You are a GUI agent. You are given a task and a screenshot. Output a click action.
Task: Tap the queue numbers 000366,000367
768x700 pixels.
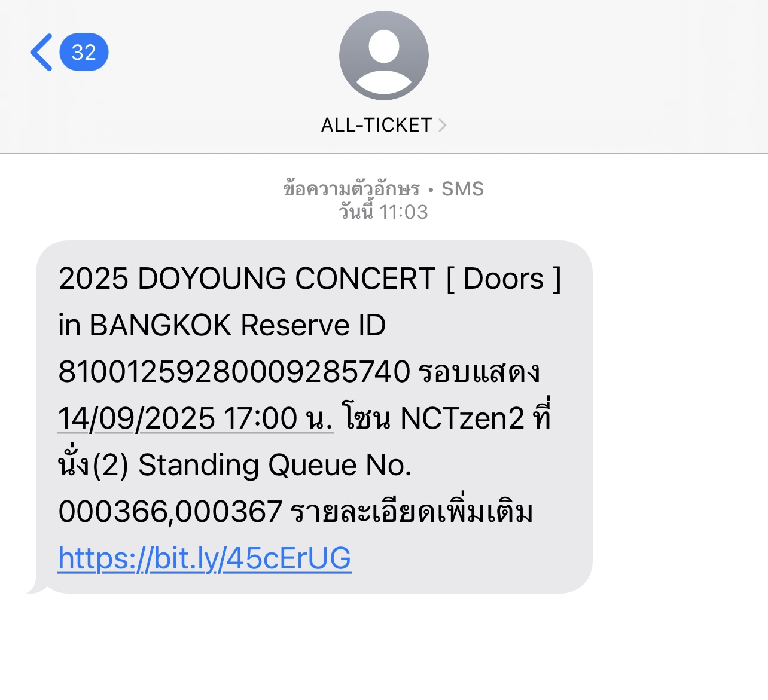point(170,512)
